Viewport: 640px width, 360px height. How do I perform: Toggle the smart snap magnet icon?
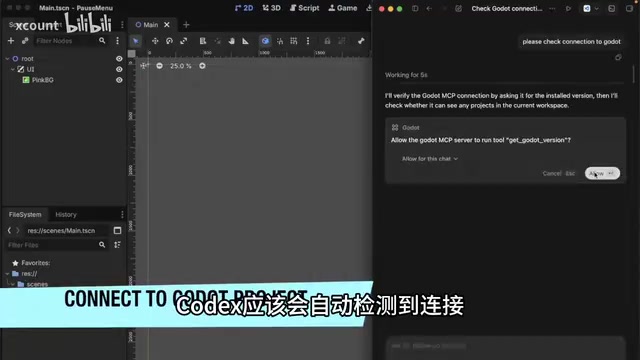(280, 41)
